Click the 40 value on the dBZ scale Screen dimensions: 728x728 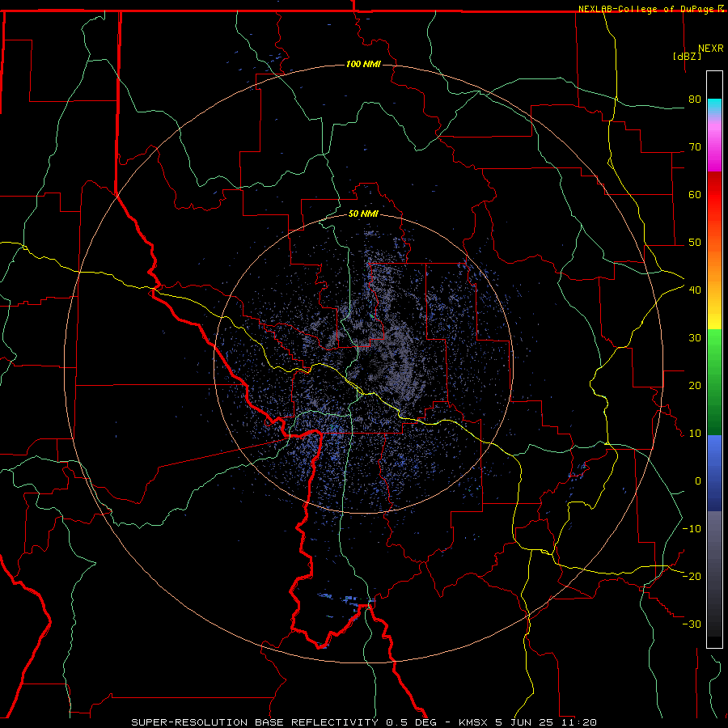point(695,290)
